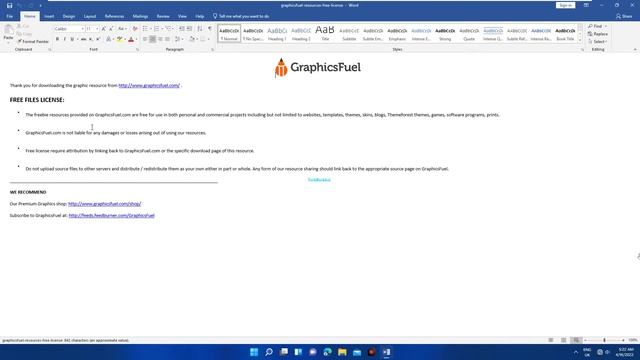Screen dimensions: 640x360
Task: Switch to Web Layout view icon
Action: tap(576, 340)
